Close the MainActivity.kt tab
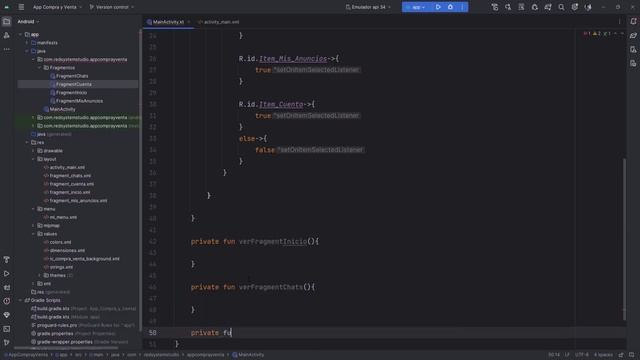The height and width of the screenshot is (360, 640). (x=189, y=22)
